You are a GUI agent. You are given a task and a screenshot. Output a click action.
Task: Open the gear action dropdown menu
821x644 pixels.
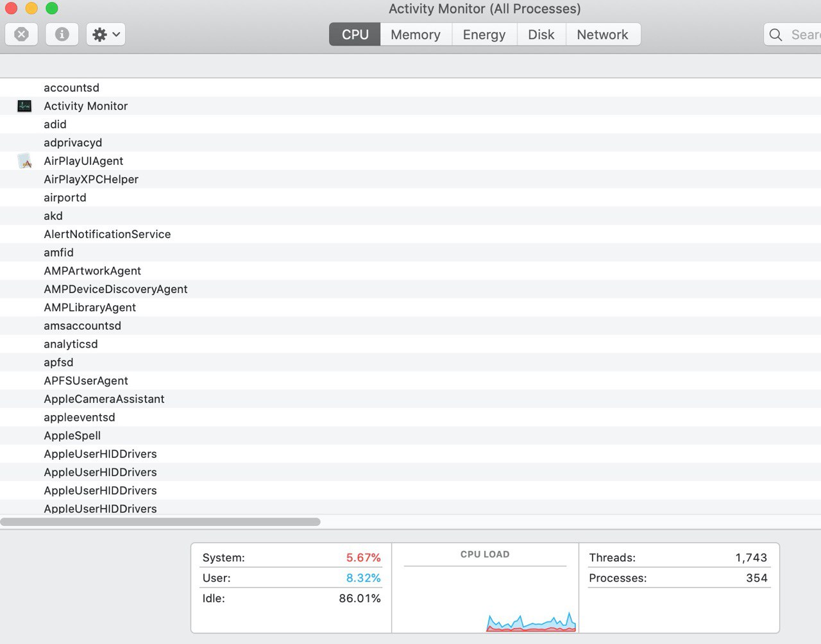coord(106,34)
